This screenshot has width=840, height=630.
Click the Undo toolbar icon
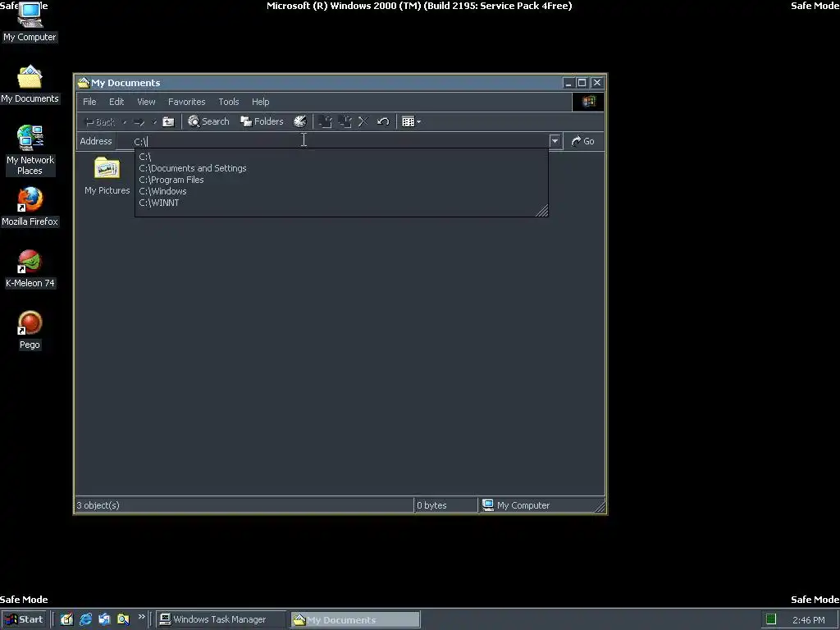[382, 121]
